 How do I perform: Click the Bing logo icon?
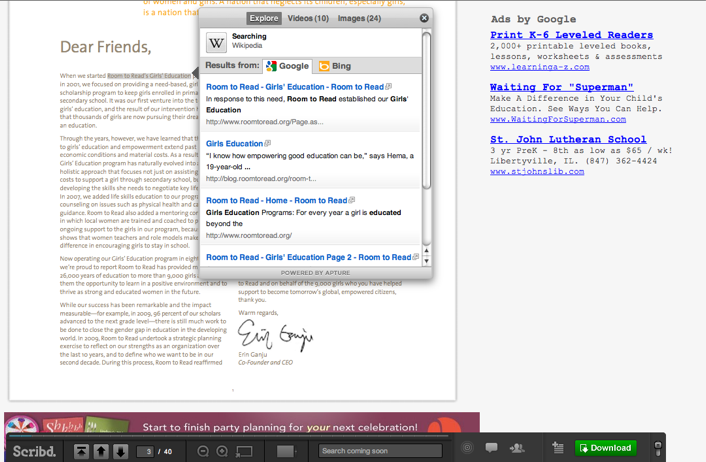[324, 66]
